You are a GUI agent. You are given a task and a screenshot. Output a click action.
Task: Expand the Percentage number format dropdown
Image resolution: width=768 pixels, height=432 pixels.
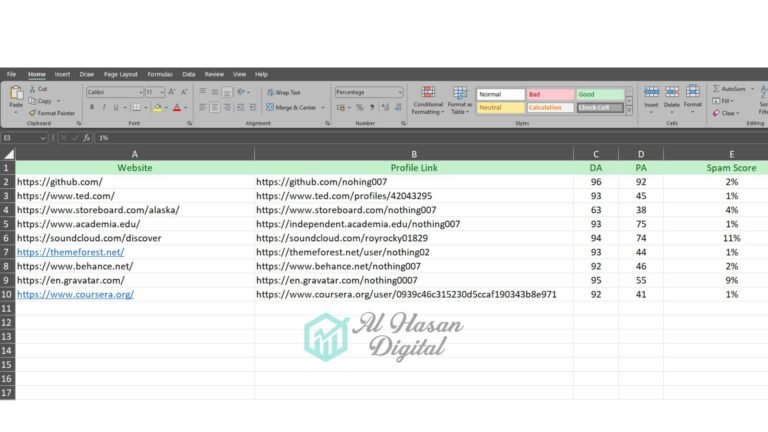tap(400, 92)
